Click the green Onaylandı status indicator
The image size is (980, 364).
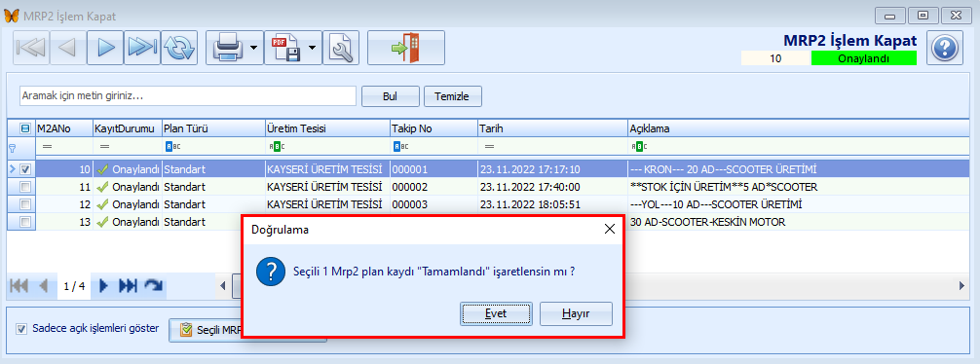864,58
